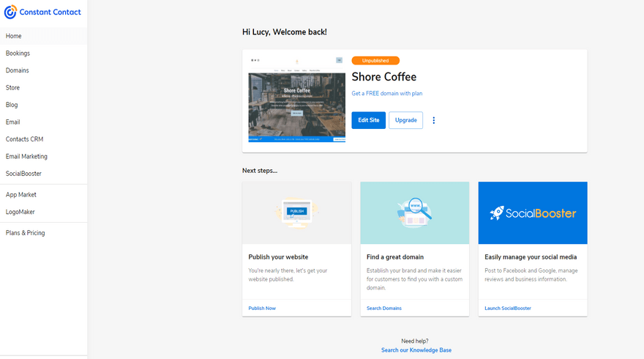This screenshot has width=644, height=359.
Task: Open Email Marketing in sidebar
Action: point(43,156)
